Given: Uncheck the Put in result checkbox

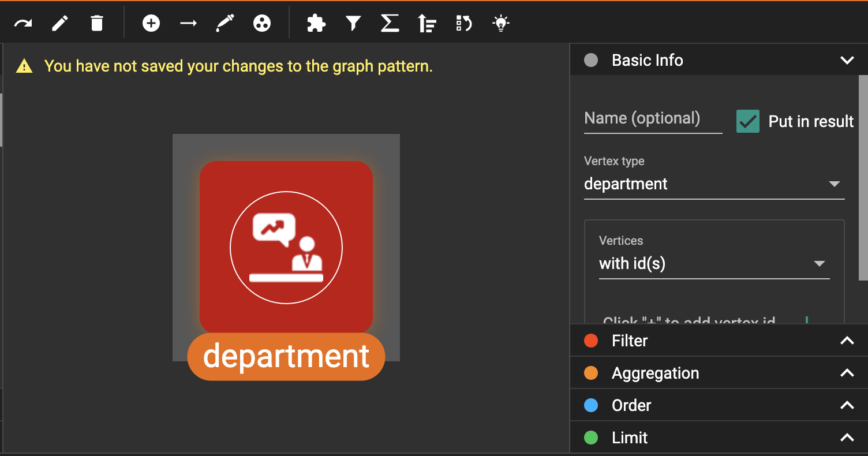Looking at the screenshot, I should [x=748, y=121].
